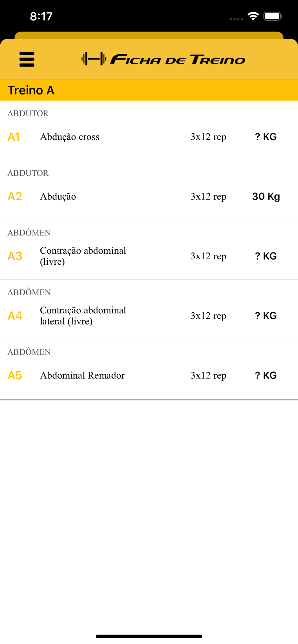Tap the battery status icon

coord(273,16)
